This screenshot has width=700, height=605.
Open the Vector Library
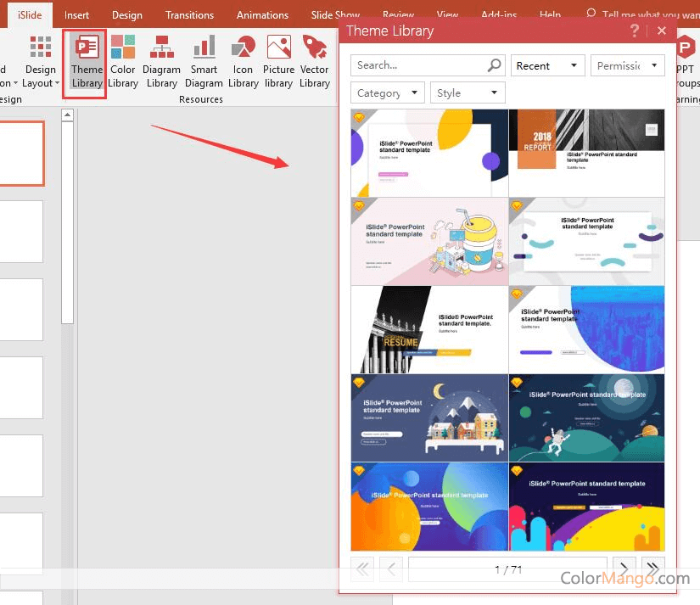314,63
